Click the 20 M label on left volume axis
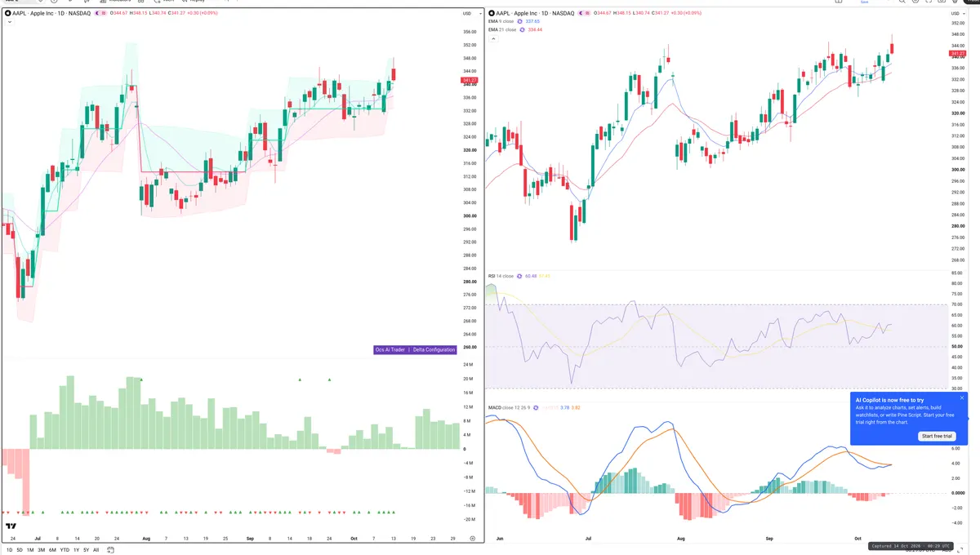Screen dimensions: 980x555 coord(469,379)
